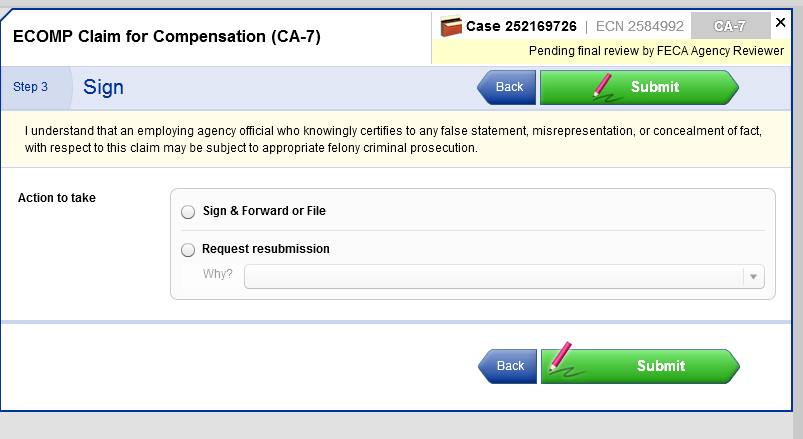Click the case folder icon beside Case 252169726
This screenshot has height=439, width=803.
[x=451, y=26]
